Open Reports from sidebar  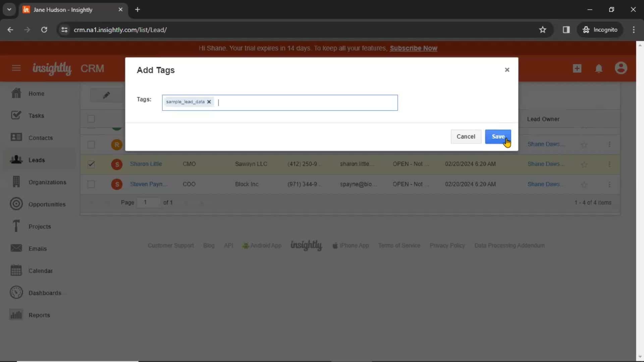39,315
